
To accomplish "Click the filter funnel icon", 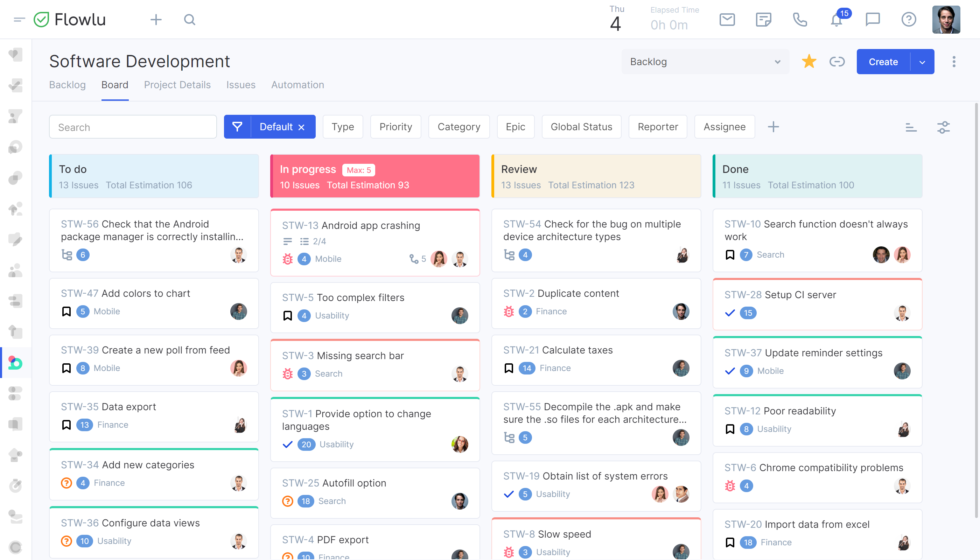I will click(x=237, y=127).
